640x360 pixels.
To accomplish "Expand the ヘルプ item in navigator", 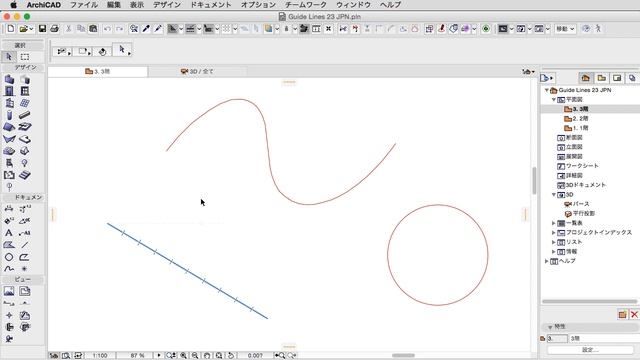I will click(547, 261).
